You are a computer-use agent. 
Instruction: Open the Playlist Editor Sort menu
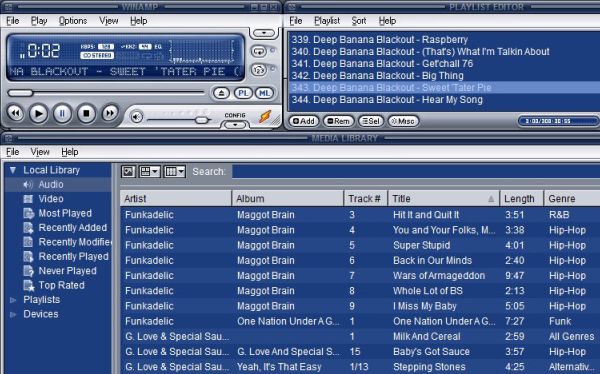tap(359, 21)
